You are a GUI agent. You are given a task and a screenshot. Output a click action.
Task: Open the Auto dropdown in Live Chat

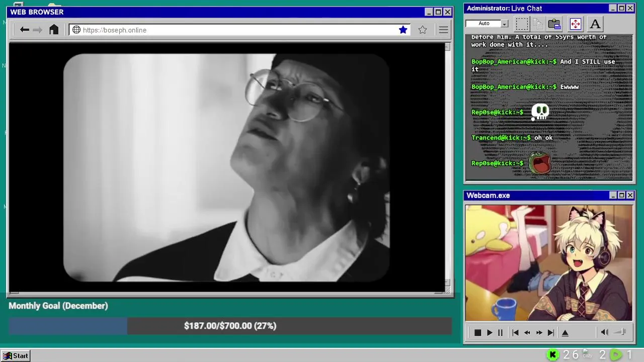504,24
